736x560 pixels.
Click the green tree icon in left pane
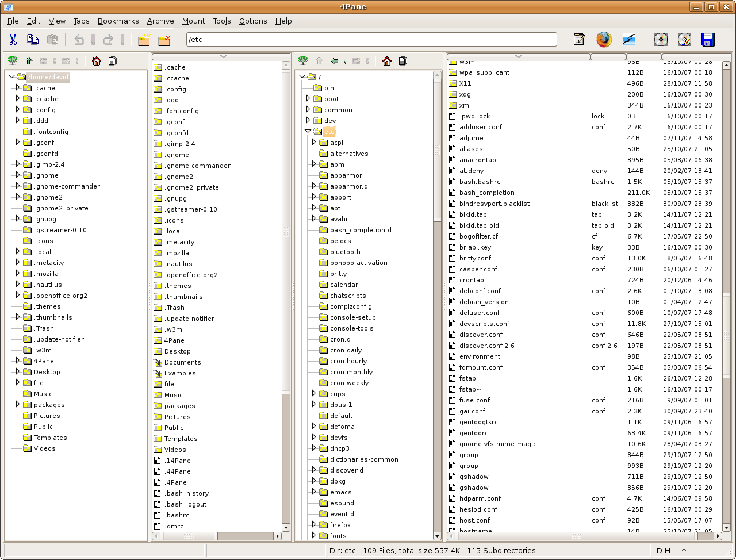(13, 60)
